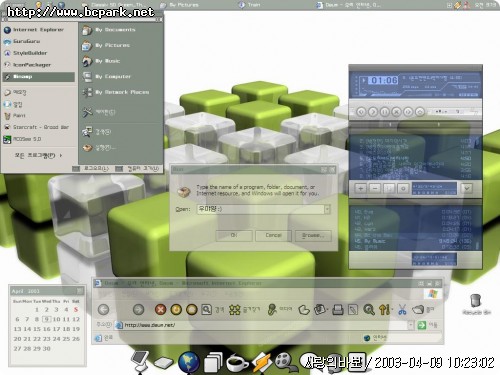Click the Mail icon in IE toolbar
The width and height of the screenshot is (500, 375).
321,310
